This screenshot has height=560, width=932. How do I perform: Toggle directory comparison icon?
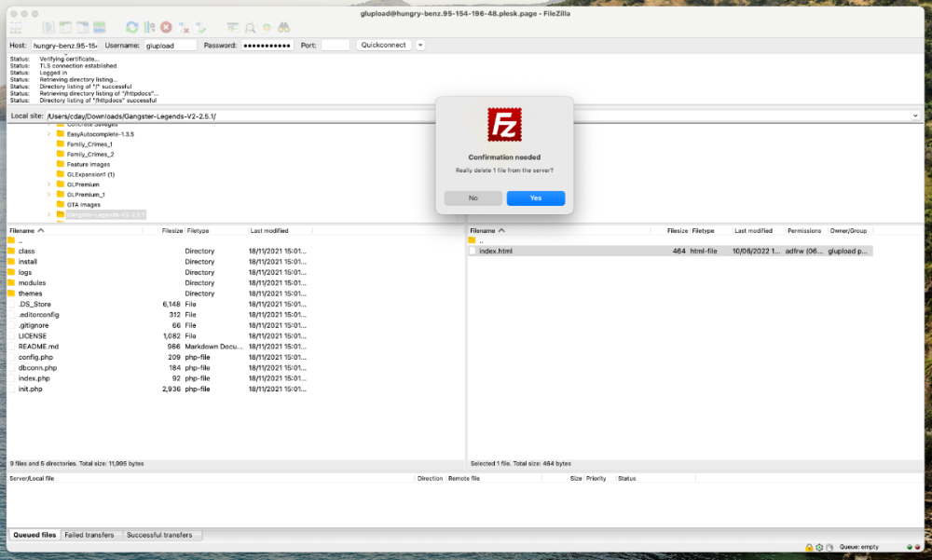click(x=250, y=28)
